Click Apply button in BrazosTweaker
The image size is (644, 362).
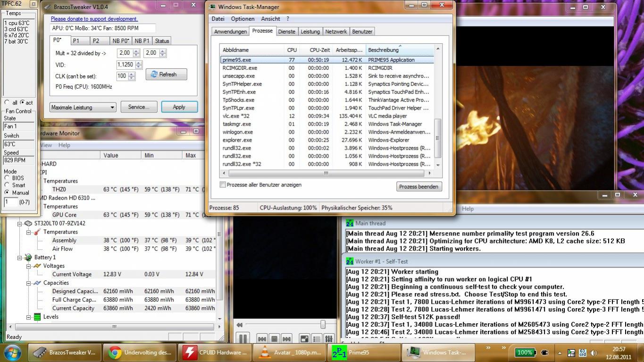tap(179, 107)
